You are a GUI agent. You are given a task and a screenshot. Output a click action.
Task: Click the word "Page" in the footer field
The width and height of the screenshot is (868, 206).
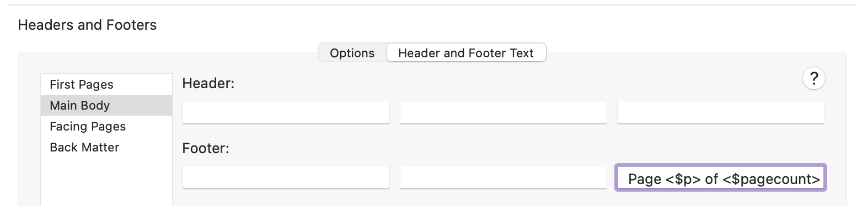pos(645,179)
